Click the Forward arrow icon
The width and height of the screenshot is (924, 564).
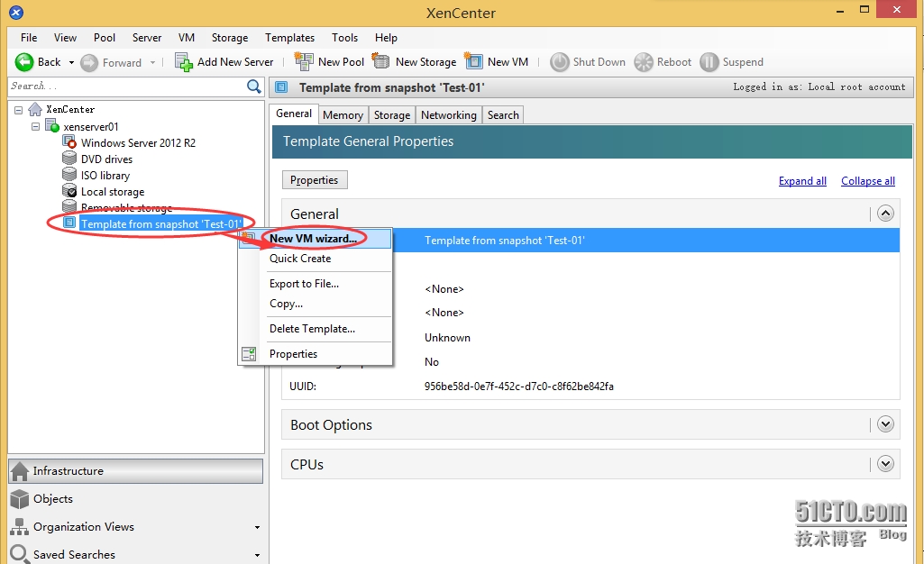[x=89, y=63]
